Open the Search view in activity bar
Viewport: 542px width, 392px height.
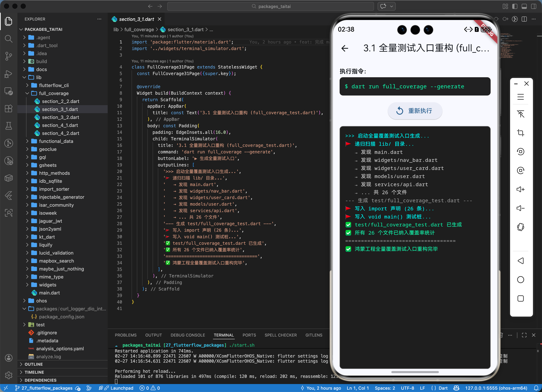point(9,38)
